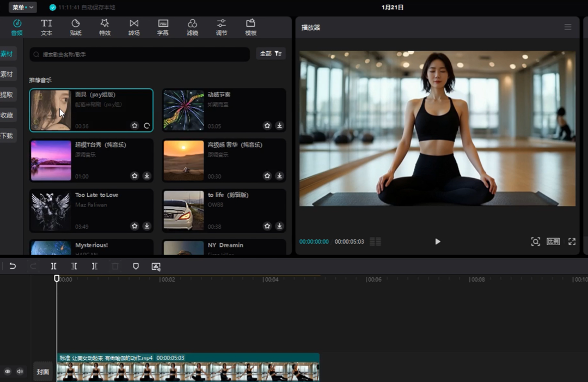The image size is (588, 382).
Task: Click loading icon on 面具 track
Action: pyautogui.click(x=147, y=126)
